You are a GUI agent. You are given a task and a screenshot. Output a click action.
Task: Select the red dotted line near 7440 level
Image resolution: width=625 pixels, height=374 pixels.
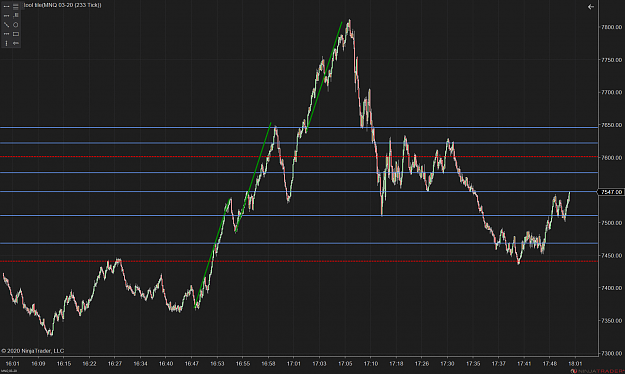point(299,261)
